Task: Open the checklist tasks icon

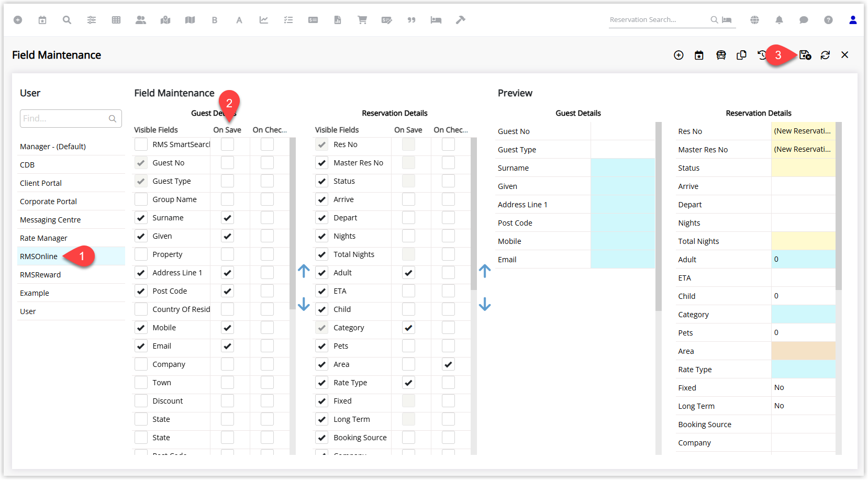Action: click(x=288, y=20)
